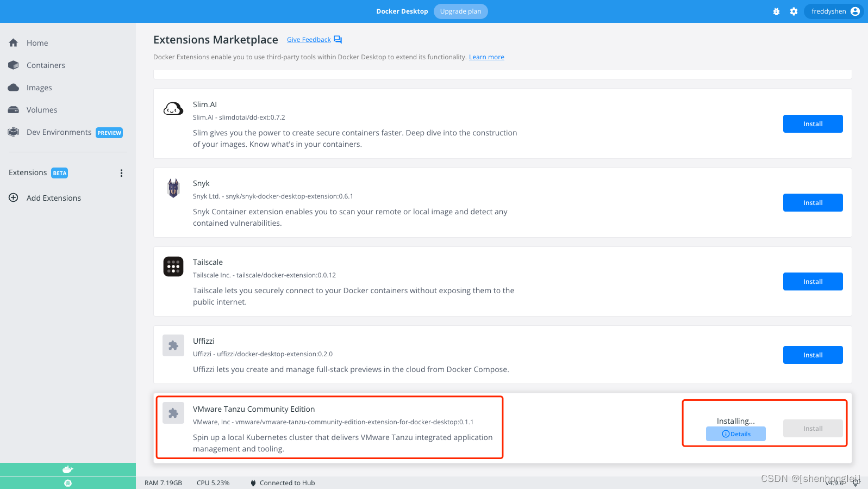Click the VMware Tanzu Community Edition title
Image resolution: width=868 pixels, height=489 pixels.
[x=254, y=409]
